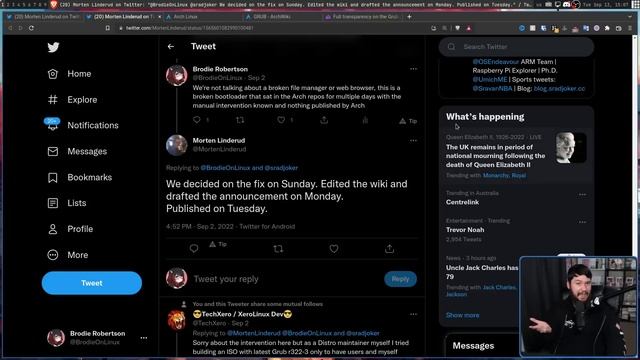This screenshot has height=360, width=640.
Task: Open TechXero tweet's more options
Action: coord(413,314)
